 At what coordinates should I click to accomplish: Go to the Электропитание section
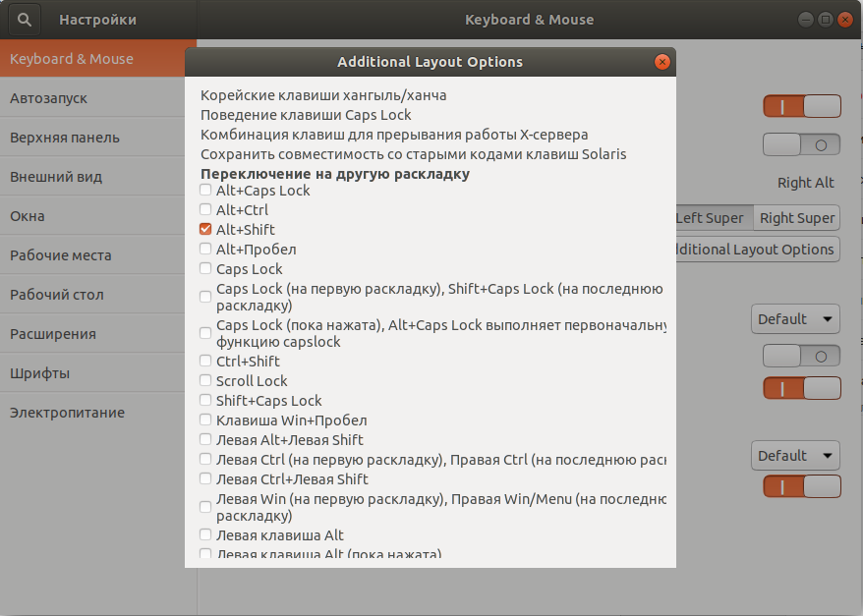(x=67, y=413)
